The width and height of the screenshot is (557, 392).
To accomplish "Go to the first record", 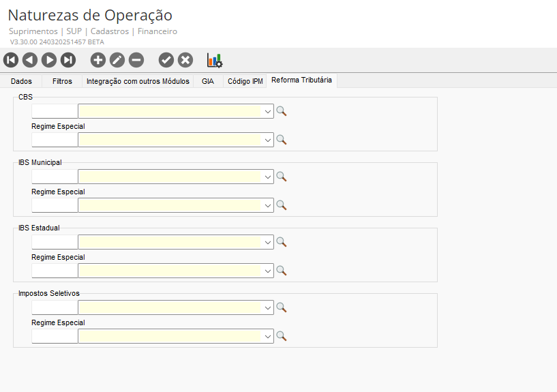I will (x=11, y=60).
